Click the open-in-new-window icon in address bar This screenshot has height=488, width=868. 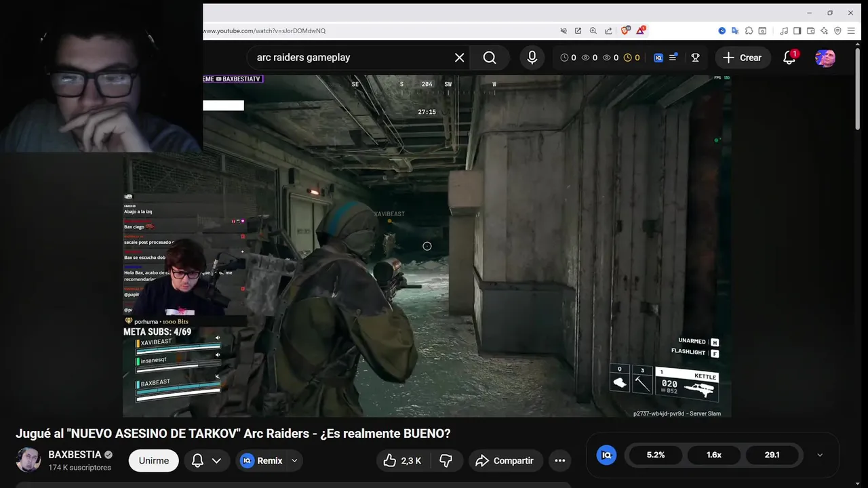(578, 30)
